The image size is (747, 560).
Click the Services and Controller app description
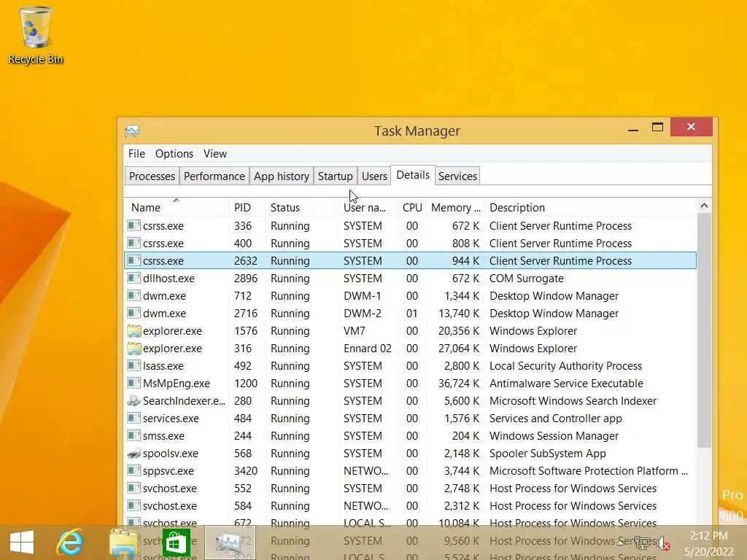(x=555, y=418)
